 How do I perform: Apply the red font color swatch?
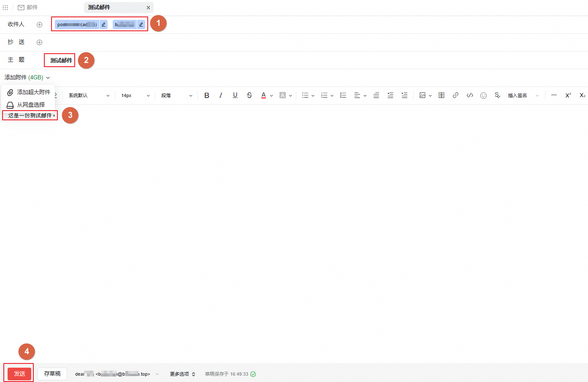[x=263, y=95]
